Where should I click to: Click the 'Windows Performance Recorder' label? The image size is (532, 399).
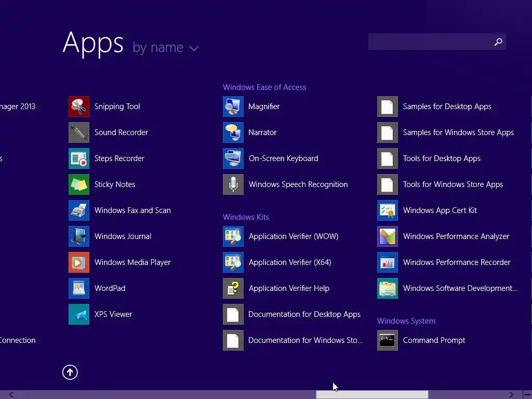(x=457, y=262)
